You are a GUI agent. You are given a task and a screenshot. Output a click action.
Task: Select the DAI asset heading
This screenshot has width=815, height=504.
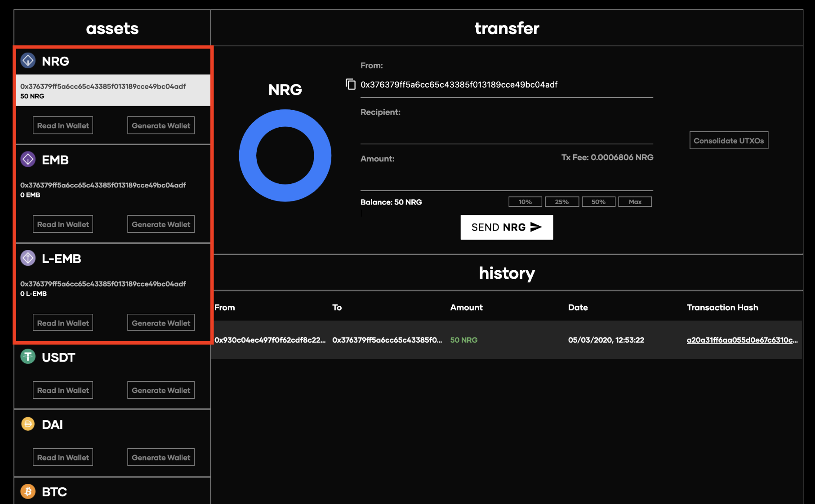click(52, 425)
